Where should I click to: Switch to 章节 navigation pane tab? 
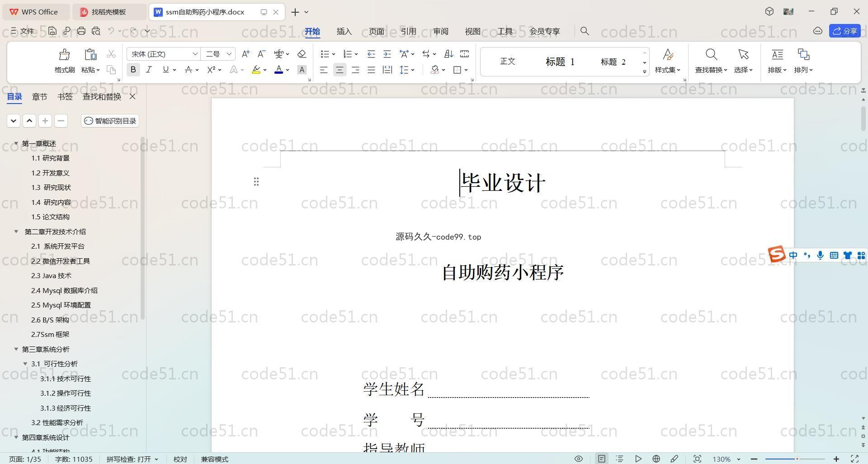point(39,96)
